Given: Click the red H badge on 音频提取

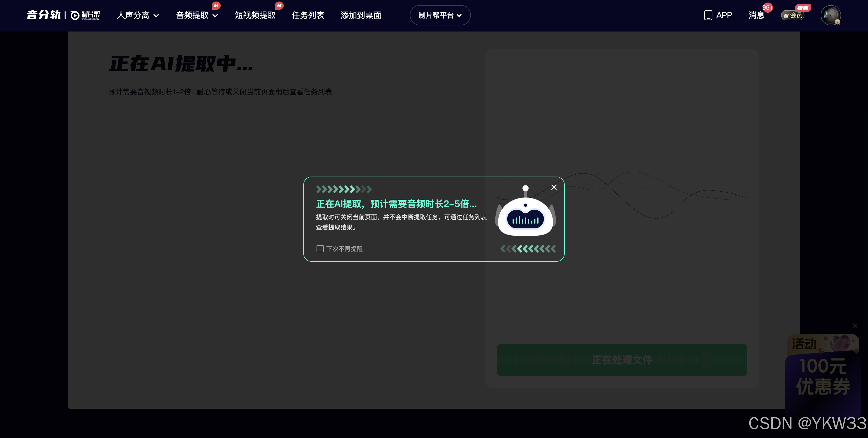Looking at the screenshot, I should click(x=216, y=5).
